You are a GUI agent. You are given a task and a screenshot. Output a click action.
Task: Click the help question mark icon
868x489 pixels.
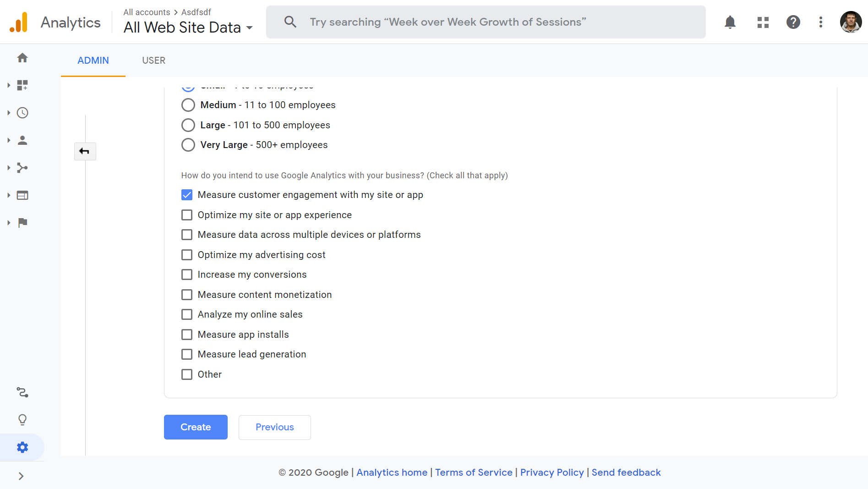(x=793, y=22)
